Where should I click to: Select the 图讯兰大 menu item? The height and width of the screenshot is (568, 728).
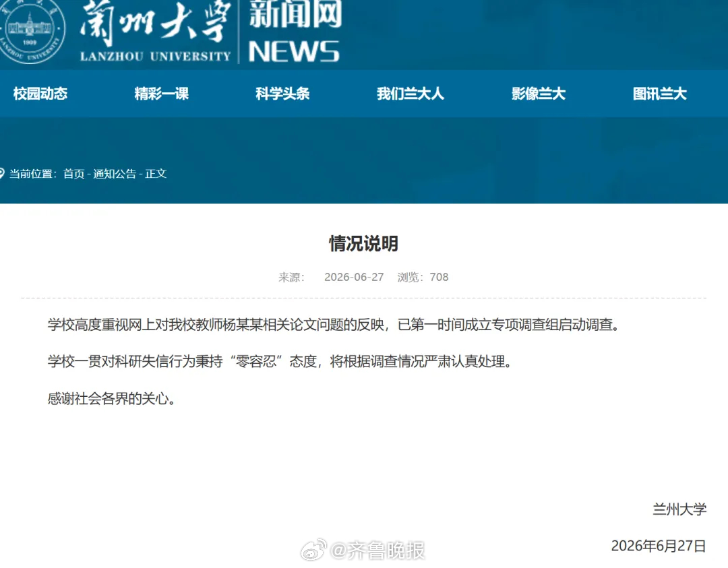click(x=660, y=94)
